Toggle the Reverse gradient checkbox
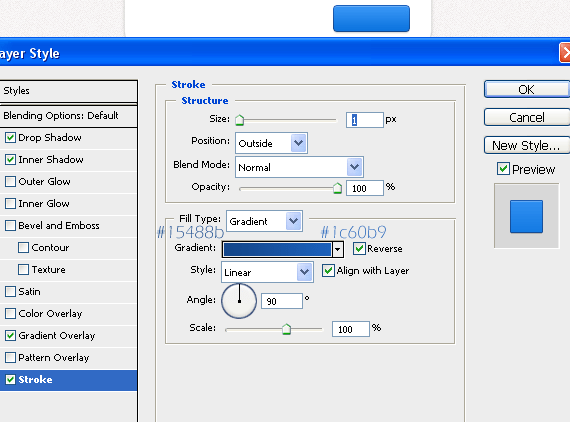 click(359, 249)
